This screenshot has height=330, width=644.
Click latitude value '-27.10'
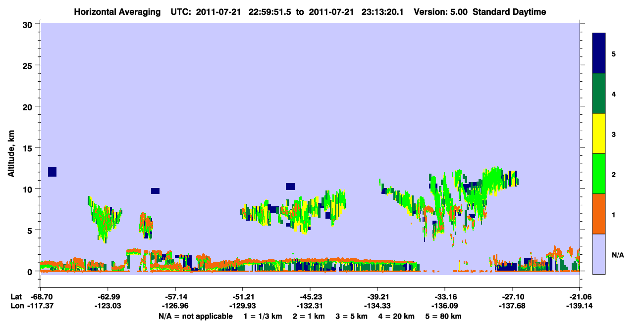click(512, 297)
